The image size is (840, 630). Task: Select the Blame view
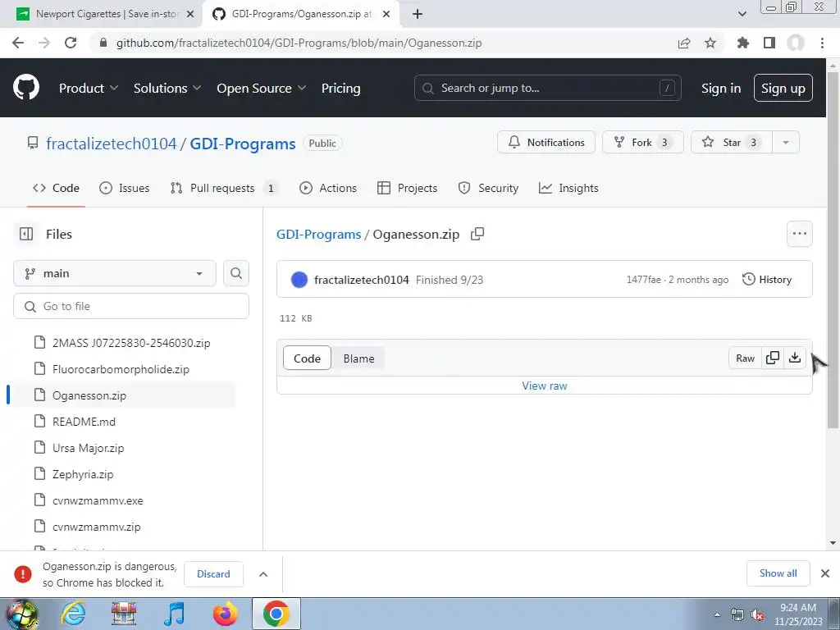click(x=358, y=358)
